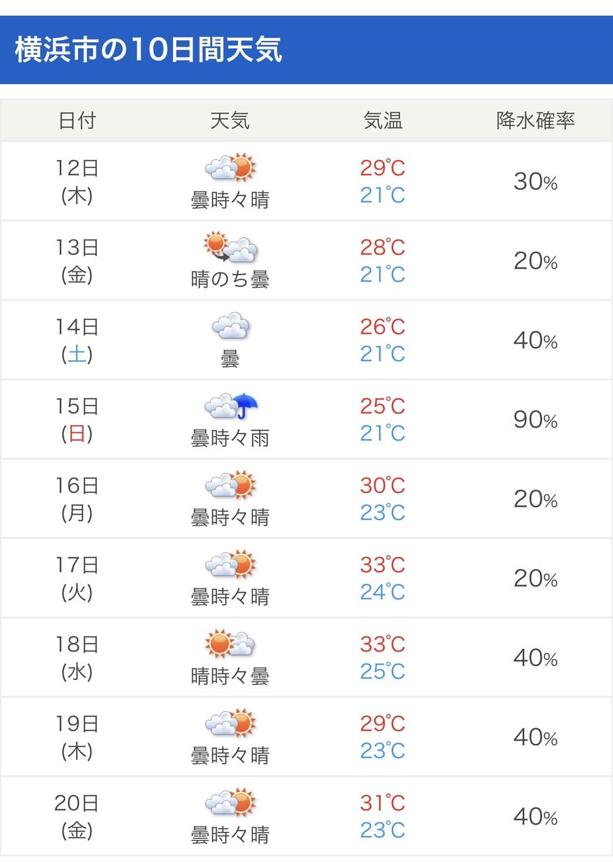Select the 14日 (土) date cell
The width and height of the screenshot is (613, 868).
click(77, 340)
